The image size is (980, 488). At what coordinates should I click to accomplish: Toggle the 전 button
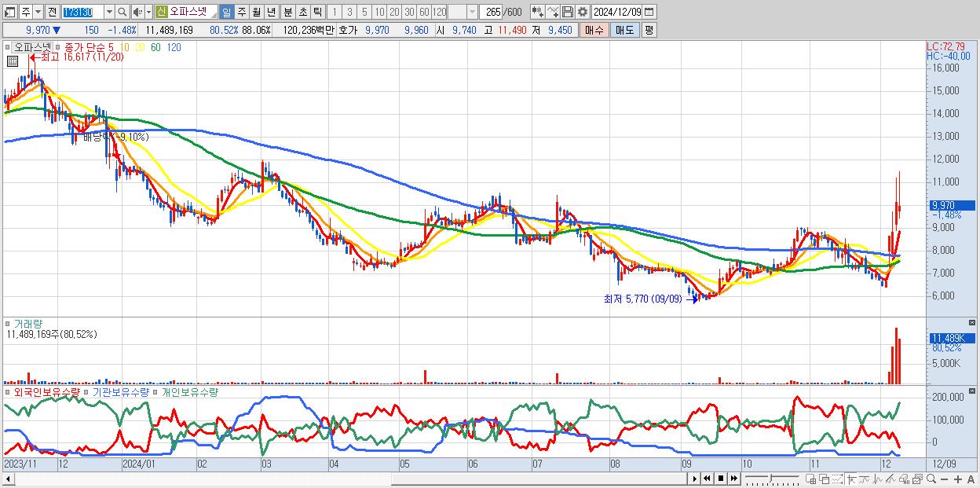(x=53, y=12)
